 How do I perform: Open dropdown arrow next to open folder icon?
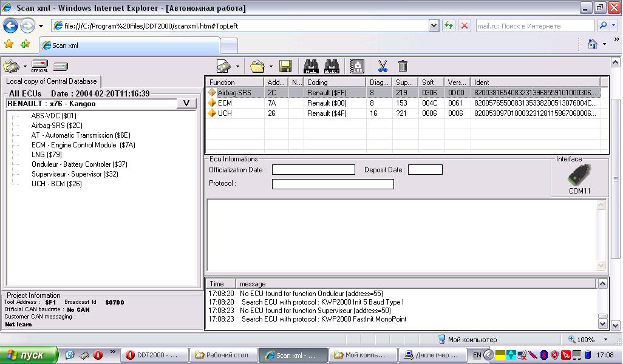coord(271,66)
